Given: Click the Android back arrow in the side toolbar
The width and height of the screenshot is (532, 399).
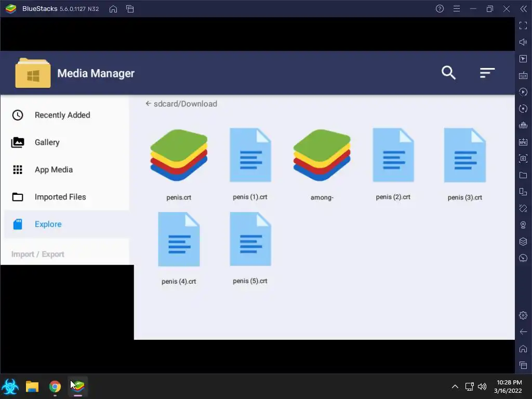Looking at the screenshot, I should [523, 332].
